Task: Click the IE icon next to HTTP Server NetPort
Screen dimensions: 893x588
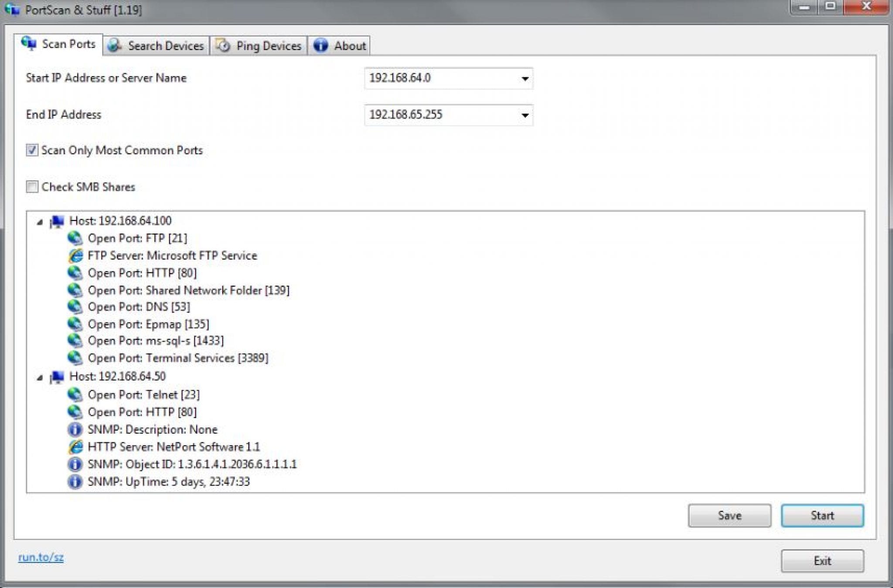Action: [x=75, y=447]
